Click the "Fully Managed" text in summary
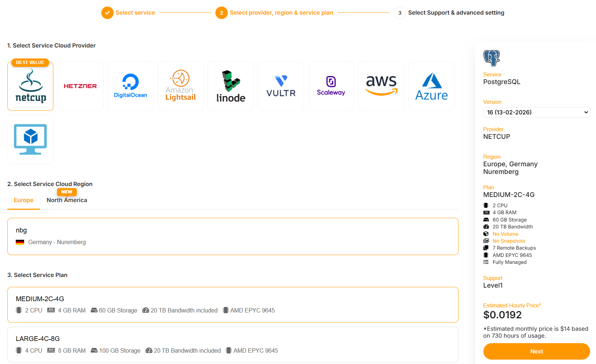The height and width of the screenshot is (364, 596). pos(510,262)
